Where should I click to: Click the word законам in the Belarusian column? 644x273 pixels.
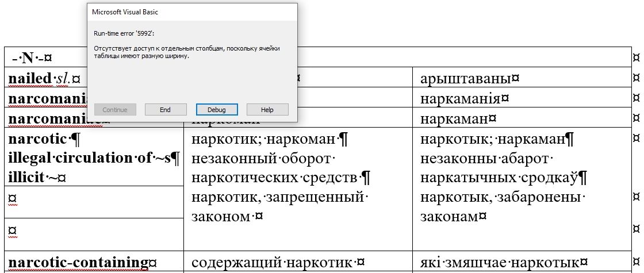449,216
